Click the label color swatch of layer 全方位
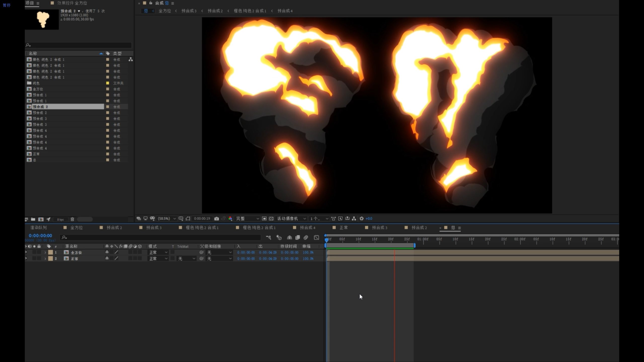This screenshot has width=644, height=362. coord(51,252)
